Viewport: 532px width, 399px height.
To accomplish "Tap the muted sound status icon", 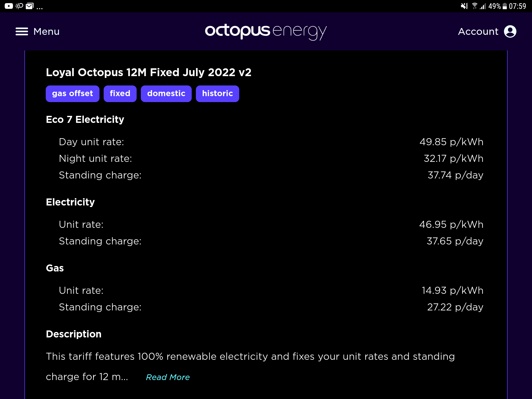I will coord(464,6).
